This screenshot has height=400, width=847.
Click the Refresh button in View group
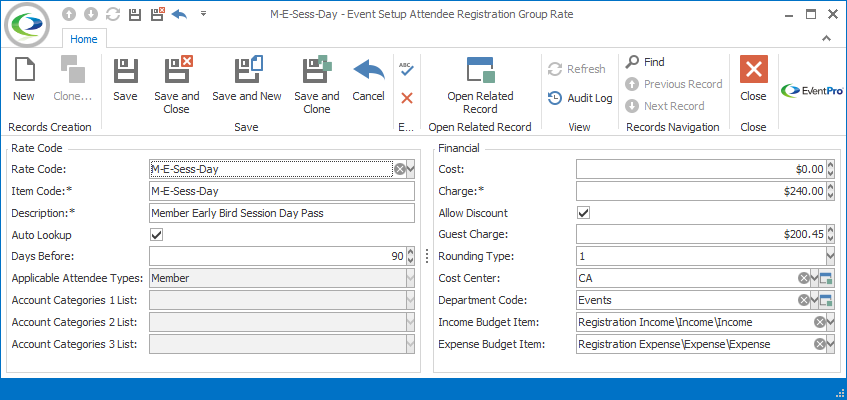point(576,69)
